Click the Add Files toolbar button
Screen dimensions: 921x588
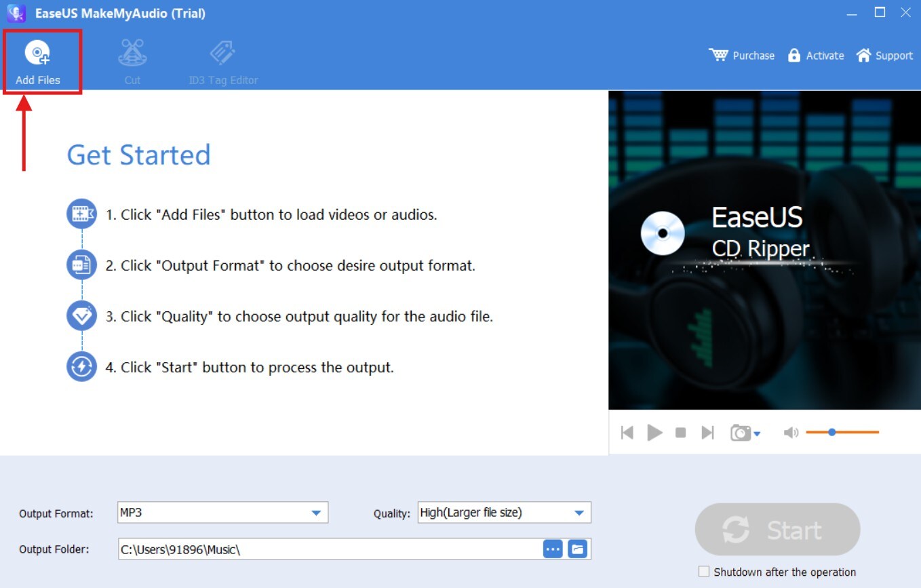[38, 62]
